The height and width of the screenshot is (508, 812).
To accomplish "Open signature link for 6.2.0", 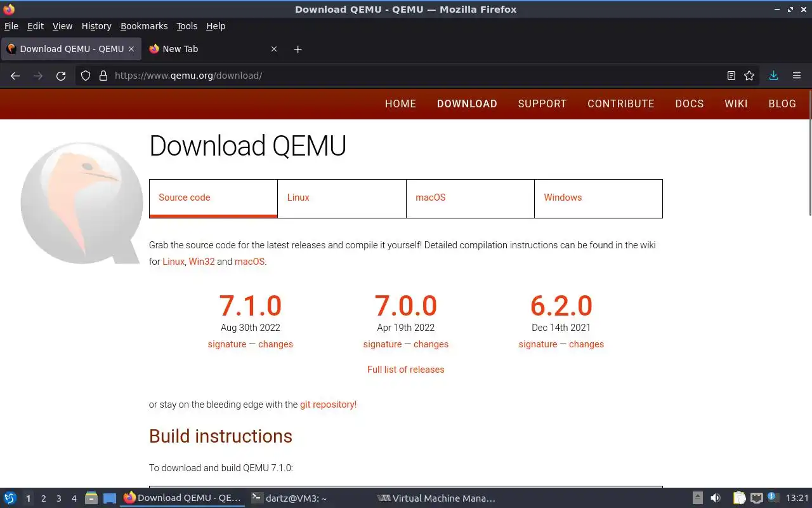I will 537,344.
